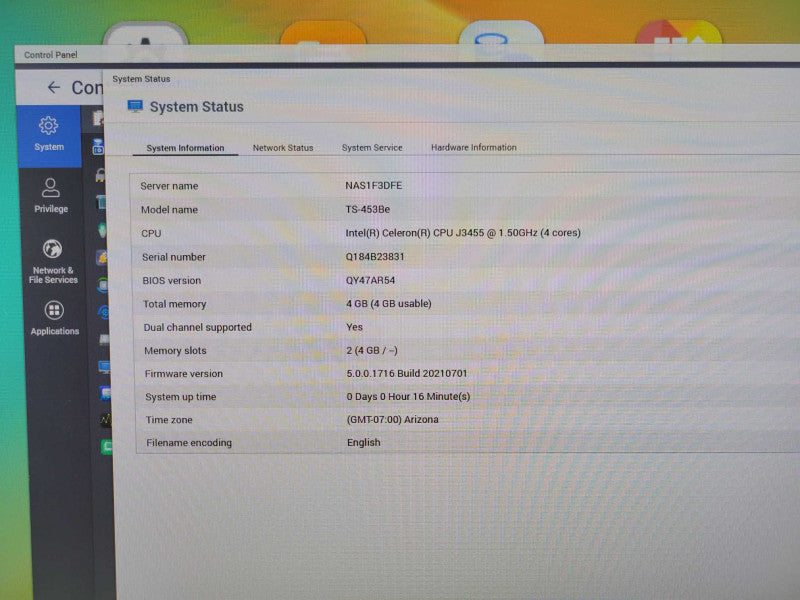Select total memory value 4 GB usable

pos(389,304)
